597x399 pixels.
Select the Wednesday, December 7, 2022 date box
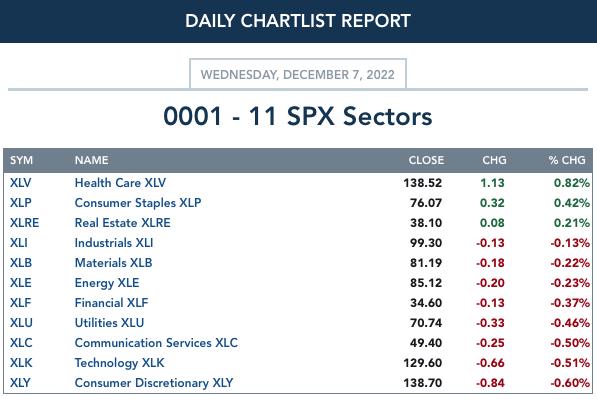pos(298,74)
